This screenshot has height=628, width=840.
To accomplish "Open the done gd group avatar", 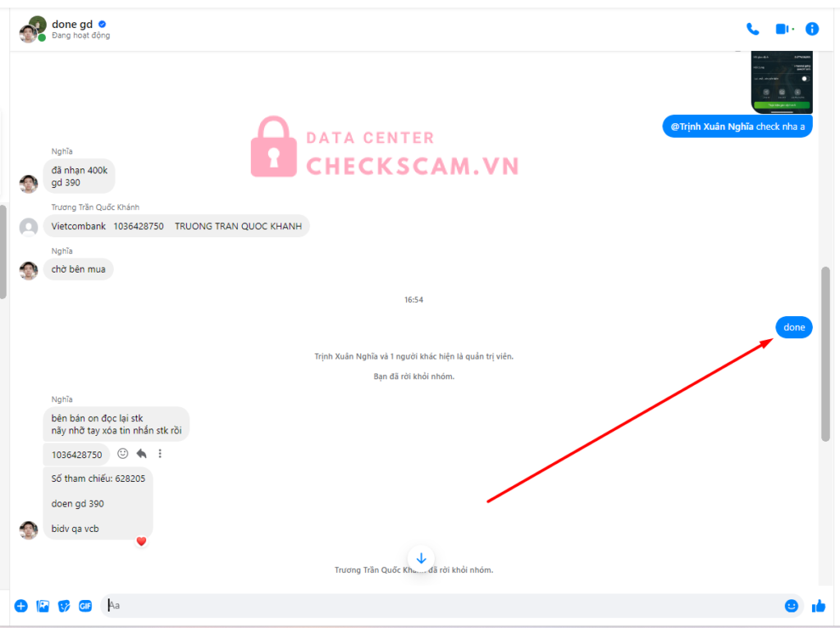I will (x=33, y=29).
